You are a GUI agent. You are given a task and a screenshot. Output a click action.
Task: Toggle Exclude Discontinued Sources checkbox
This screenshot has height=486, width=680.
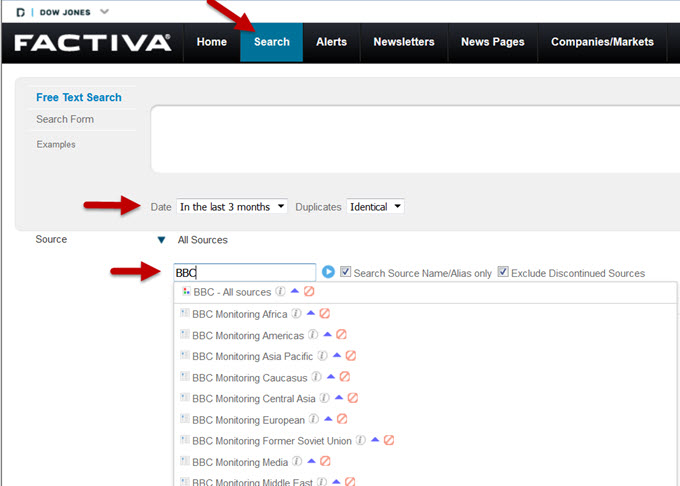(x=503, y=272)
